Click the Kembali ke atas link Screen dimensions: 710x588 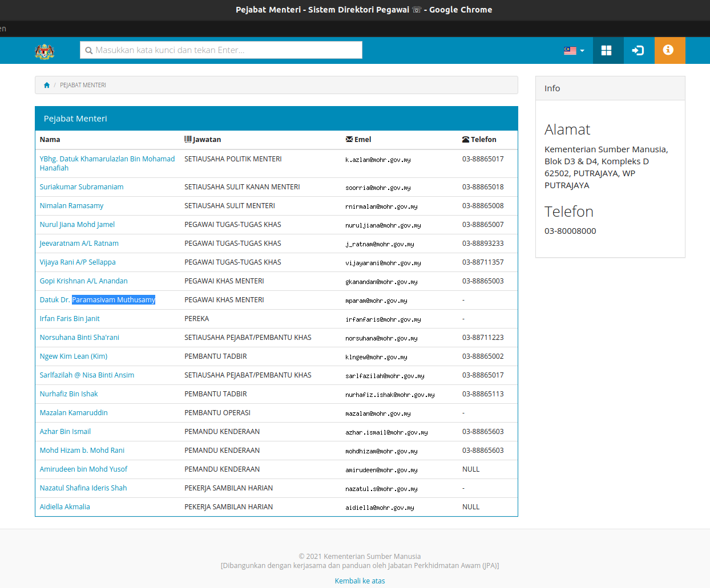360,581
